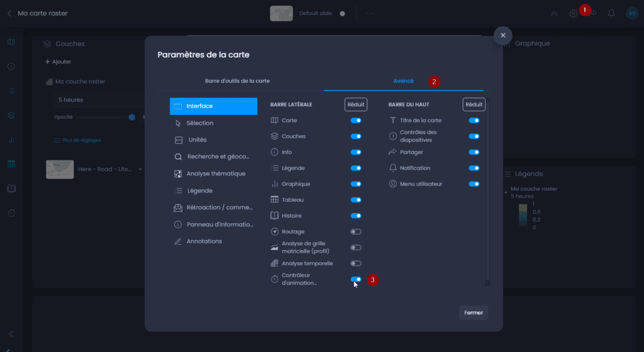The height and width of the screenshot is (352, 644).
Task: Enable Analyse de grille matricielle switch
Action: pyautogui.click(x=356, y=248)
